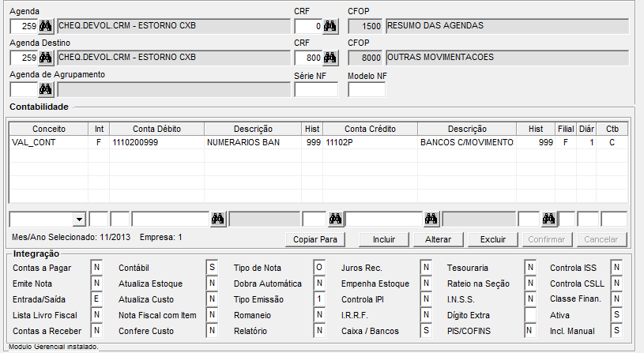This screenshot has width=644, height=353.
Task: Click the binoculars lookup beside the Agenda field
Action: pos(45,26)
